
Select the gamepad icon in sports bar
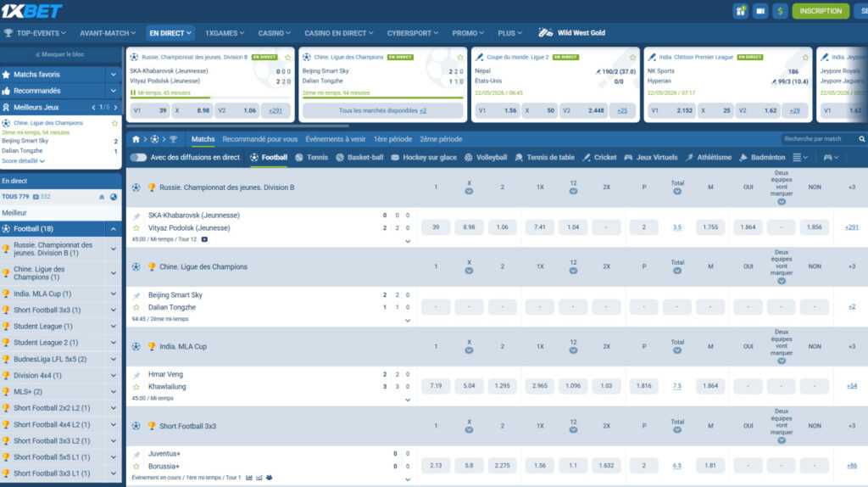tap(827, 158)
